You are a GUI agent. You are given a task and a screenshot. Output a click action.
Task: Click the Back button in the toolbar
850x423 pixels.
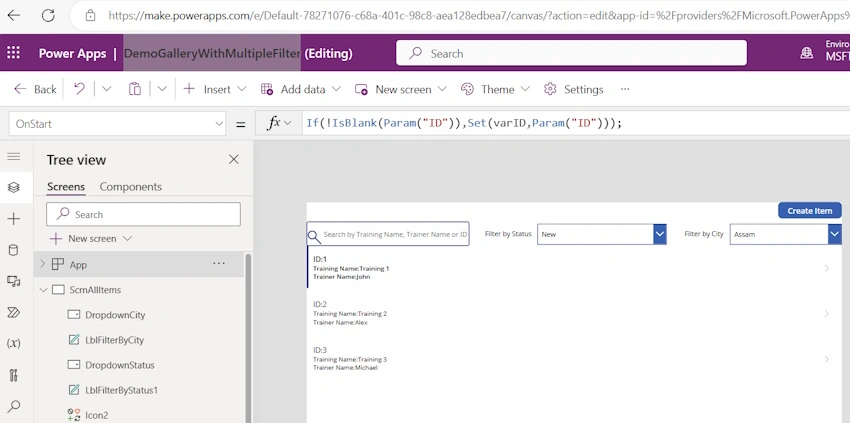(x=36, y=89)
